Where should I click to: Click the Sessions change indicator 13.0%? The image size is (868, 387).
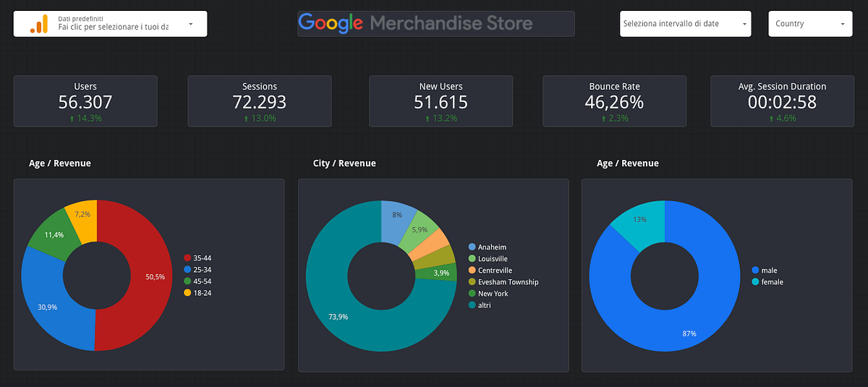click(260, 118)
